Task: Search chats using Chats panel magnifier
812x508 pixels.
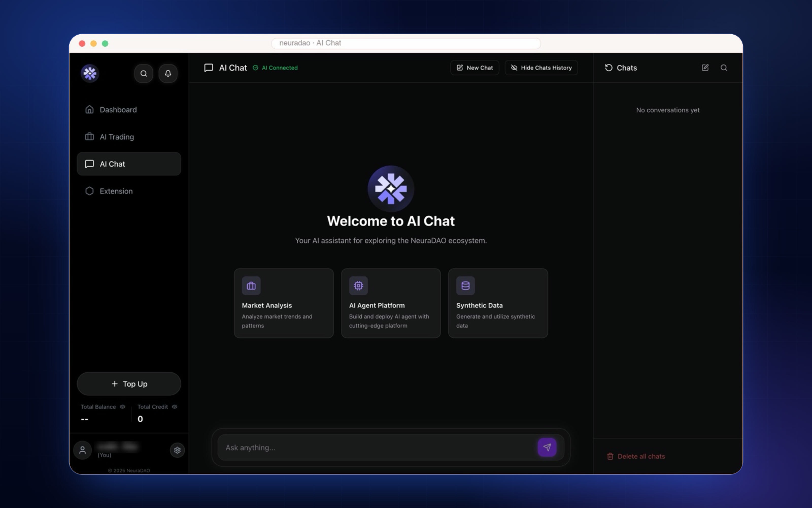Action: 724,68
